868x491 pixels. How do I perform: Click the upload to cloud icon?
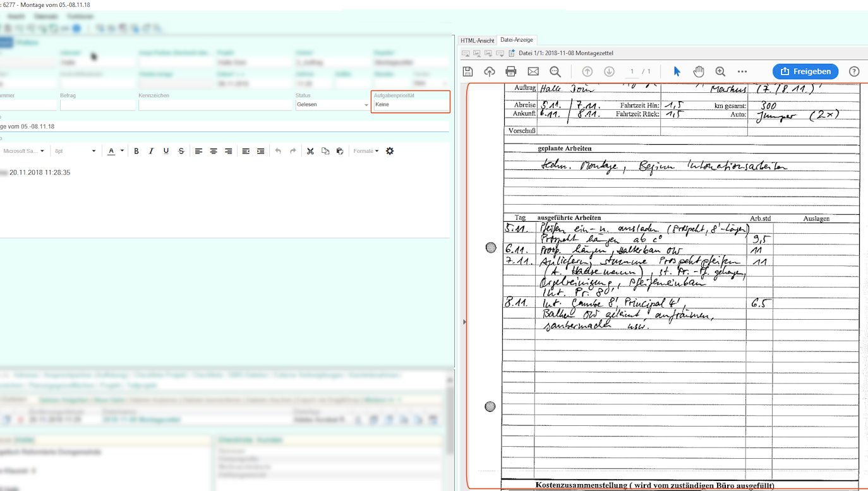(x=490, y=71)
